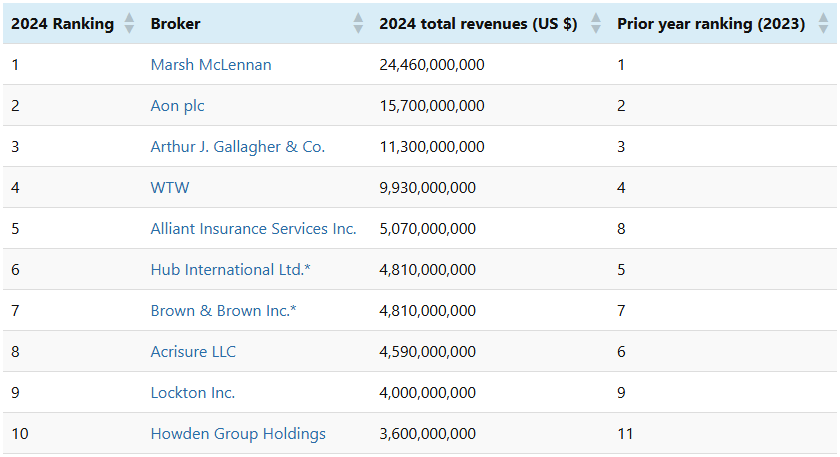Open the Lockton Inc. link
This screenshot has height=457, width=840.
point(193,393)
